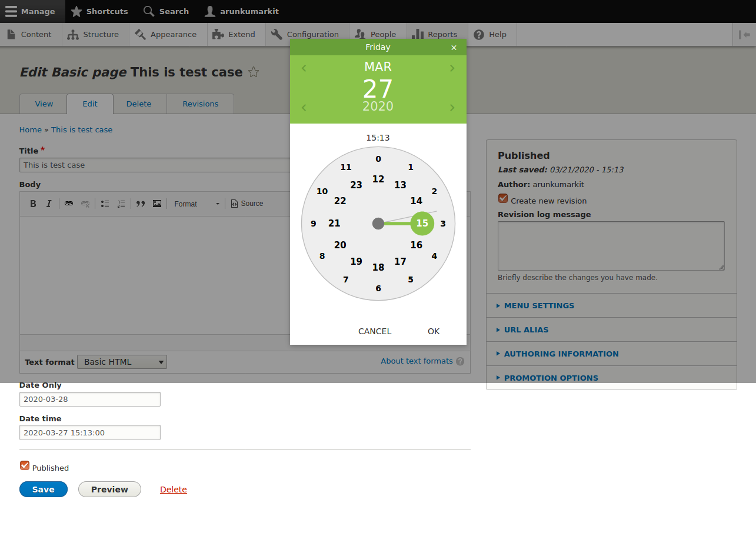Open the Basic HTML text format dropdown
Image resolution: width=756 pixels, height=546 pixels.
[x=122, y=361]
